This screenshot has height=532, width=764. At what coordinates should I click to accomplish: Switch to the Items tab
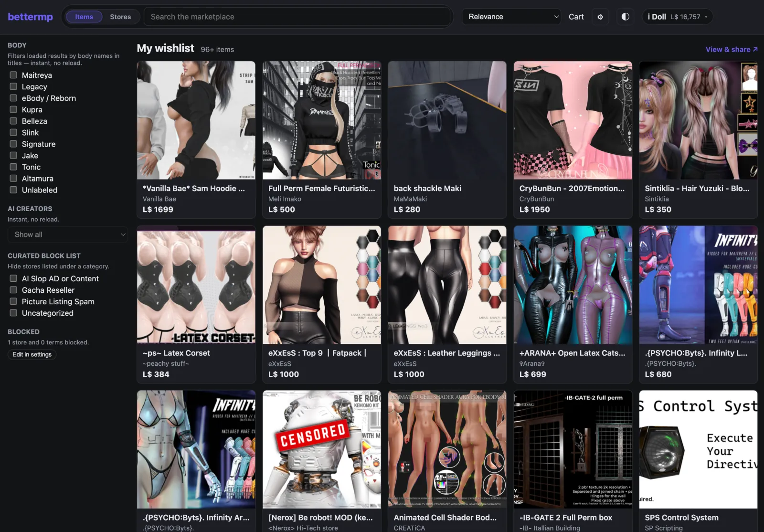pyautogui.click(x=84, y=17)
